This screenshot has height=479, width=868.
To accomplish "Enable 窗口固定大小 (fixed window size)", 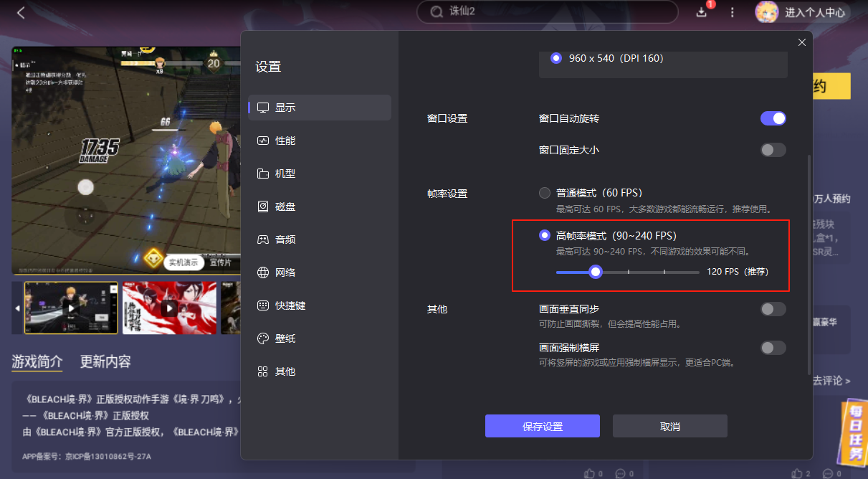I will 773,149.
